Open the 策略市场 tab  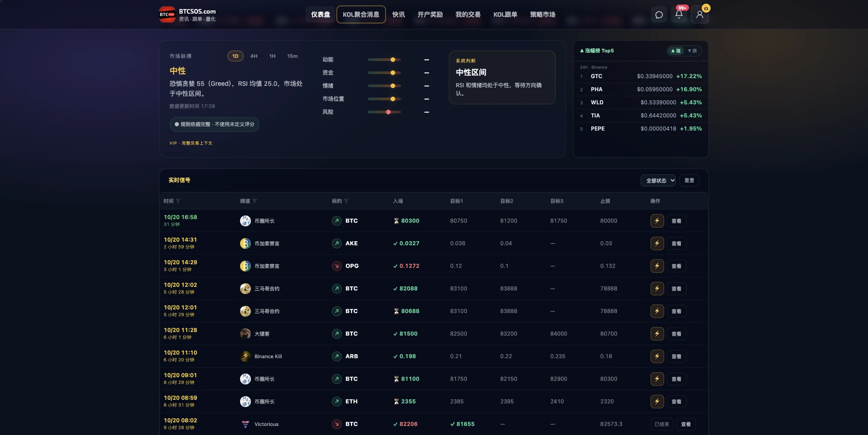[x=542, y=14]
